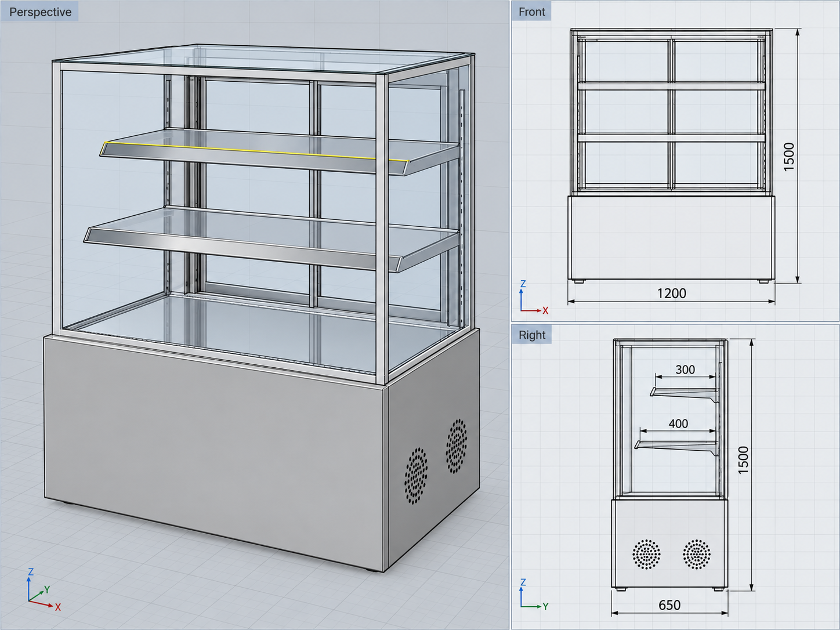The image size is (840, 630).
Task: Select the 1500 height dimension in Front view
Action: (x=789, y=156)
